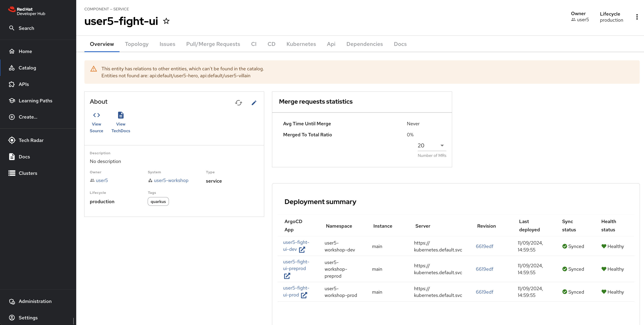Click the Red Hat Developer Hub logo

27,11
